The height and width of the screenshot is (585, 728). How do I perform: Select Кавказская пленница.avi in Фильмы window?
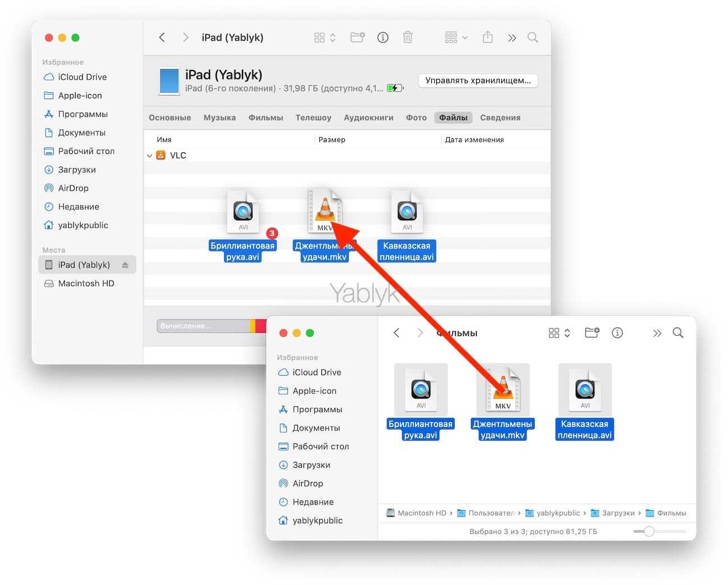click(x=585, y=392)
